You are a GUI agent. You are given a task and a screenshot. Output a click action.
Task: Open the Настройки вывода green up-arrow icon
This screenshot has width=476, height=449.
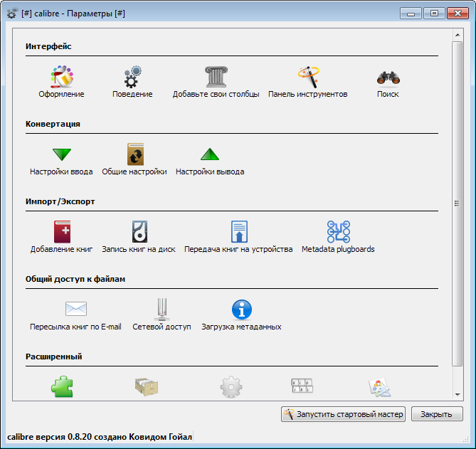click(x=210, y=154)
